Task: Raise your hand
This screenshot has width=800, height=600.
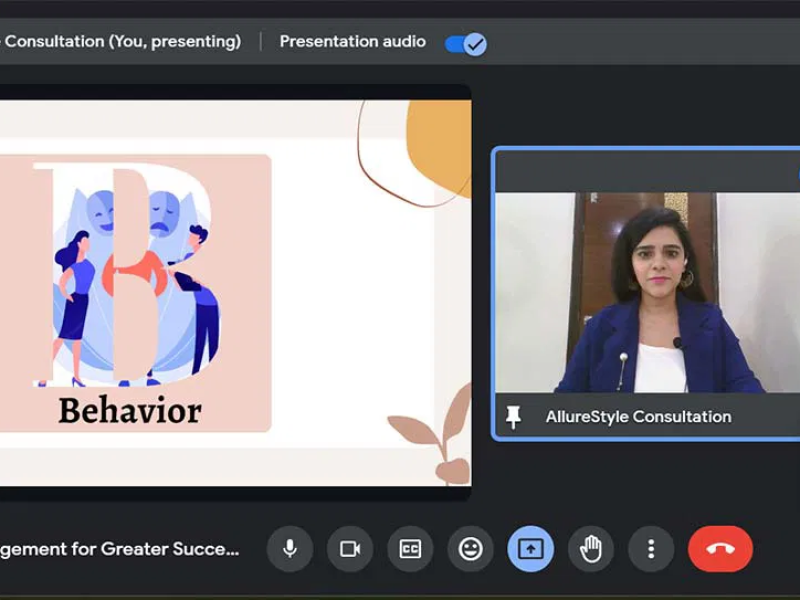Action: coord(591,549)
